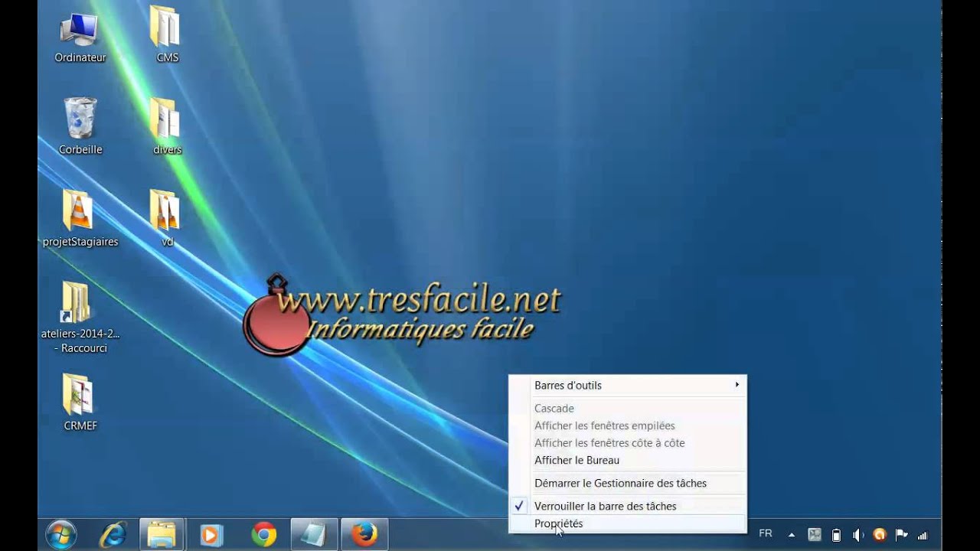Open the media player taskbar icon

point(211,534)
